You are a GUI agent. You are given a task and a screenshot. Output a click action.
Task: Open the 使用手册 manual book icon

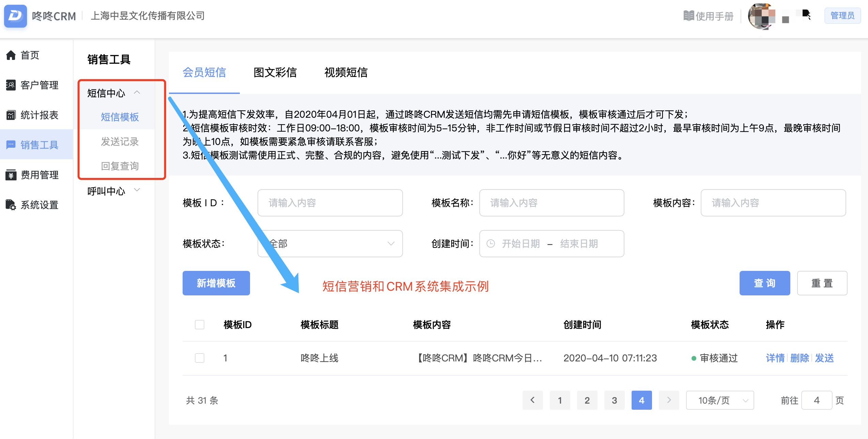click(x=688, y=16)
